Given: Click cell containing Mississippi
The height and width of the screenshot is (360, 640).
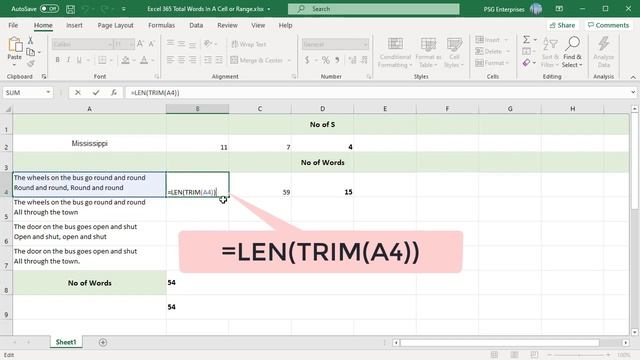Looking at the screenshot, I should point(89,143).
